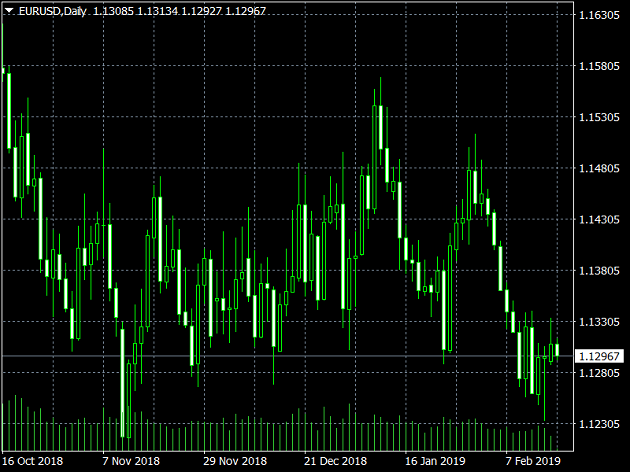Screen dimensions: 630x472
Task: Click the current price label 1.12967
Action: 599,356
